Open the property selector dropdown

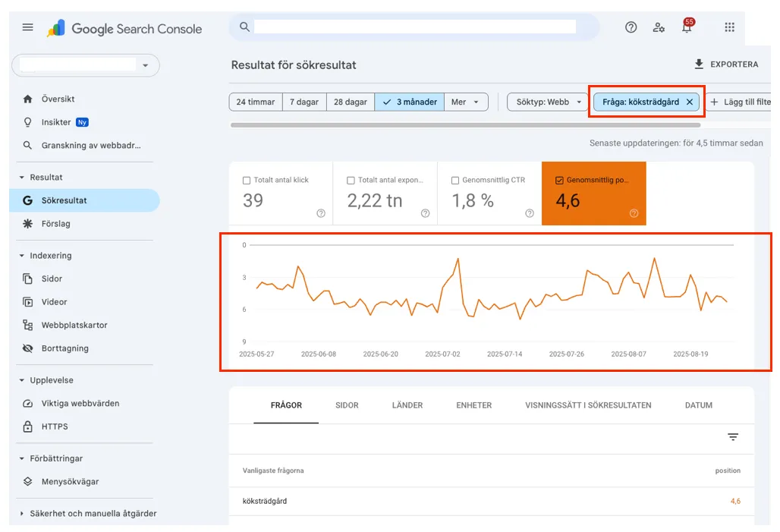point(86,65)
